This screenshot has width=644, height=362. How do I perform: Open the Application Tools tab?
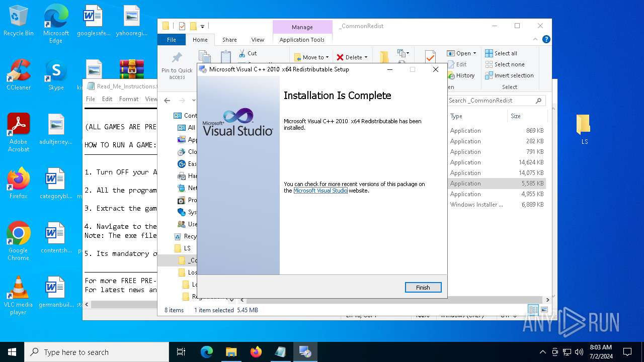click(302, 40)
